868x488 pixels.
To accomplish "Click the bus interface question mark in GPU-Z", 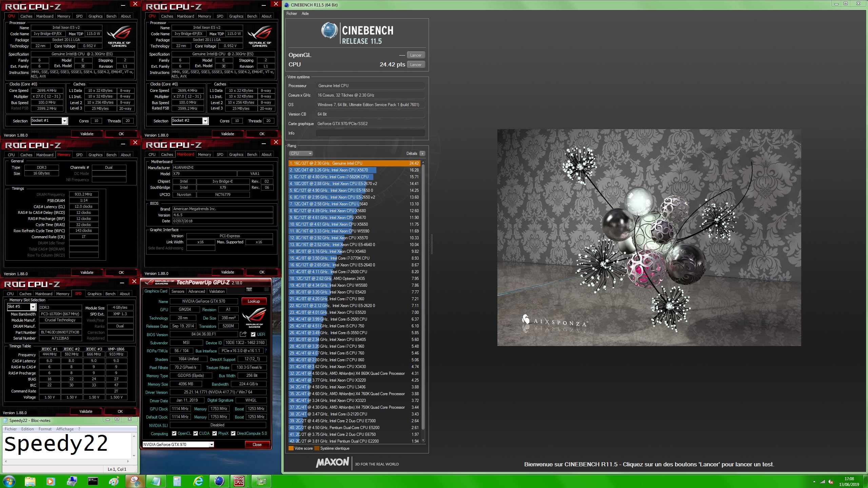I will point(265,351).
